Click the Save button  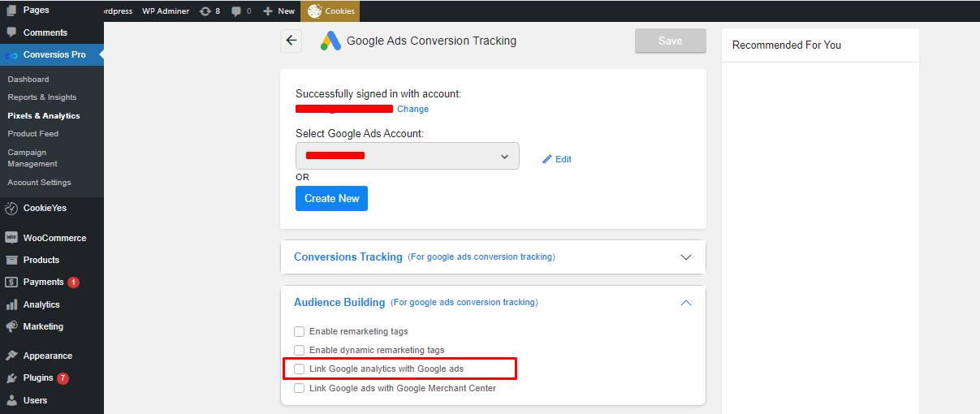point(671,41)
